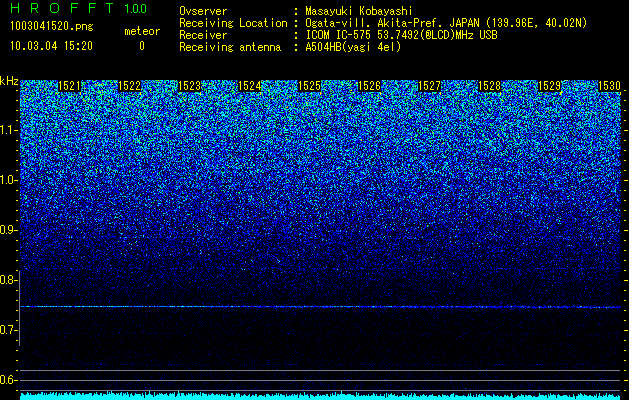
Task: Click the 0.7 frequency axis label
Action: tap(9, 330)
